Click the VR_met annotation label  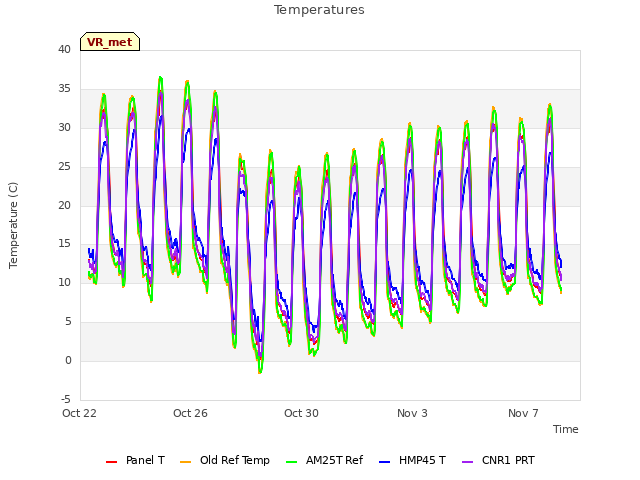[x=110, y=42]
